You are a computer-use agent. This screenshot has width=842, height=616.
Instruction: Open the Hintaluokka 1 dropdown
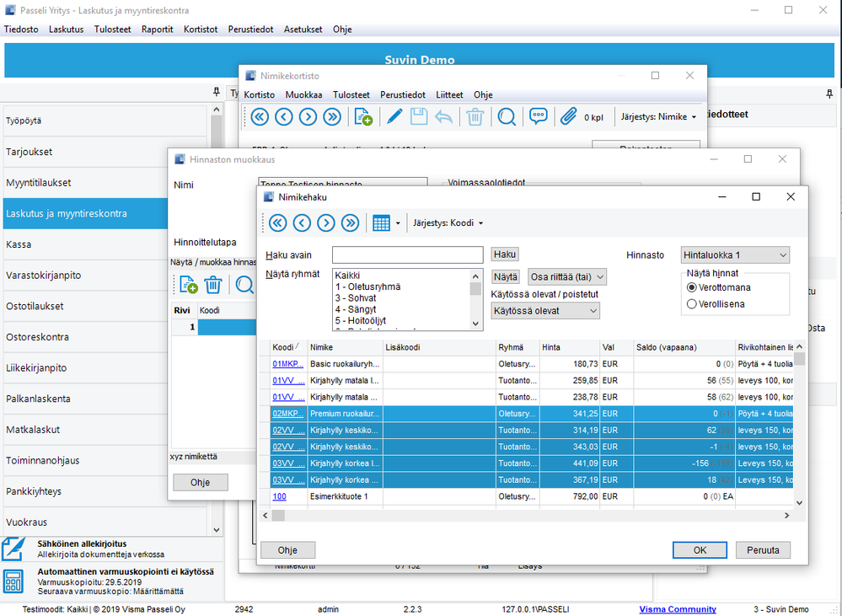(735, 254)
